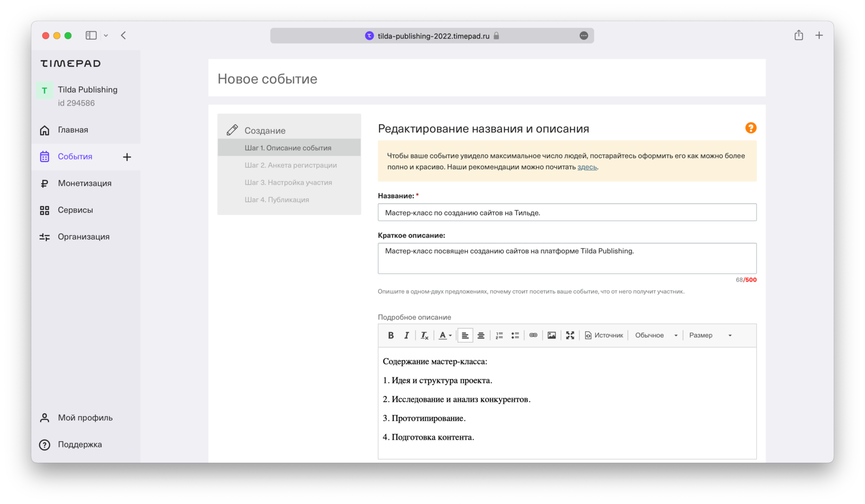Screen dimensions: 865x504
Task: Open the Обычное paragraph format dropdown
Action: (656, 335)
